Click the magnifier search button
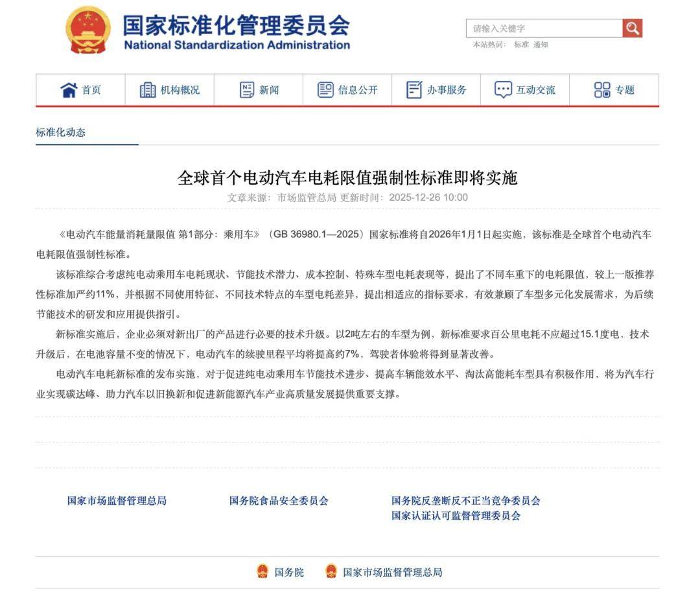The image size is (700, 591). (632, 28)
